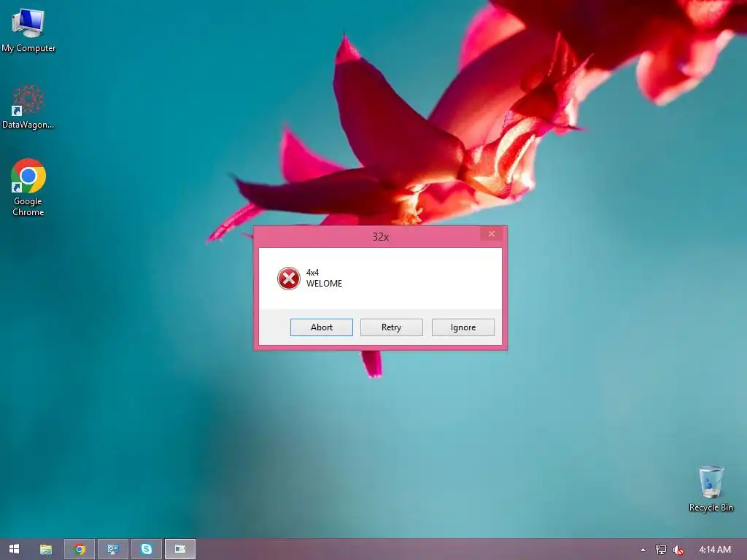This screenshot has height=560, width=747.
Task: Close the 32x dialog window
Action: click(492, 234)
